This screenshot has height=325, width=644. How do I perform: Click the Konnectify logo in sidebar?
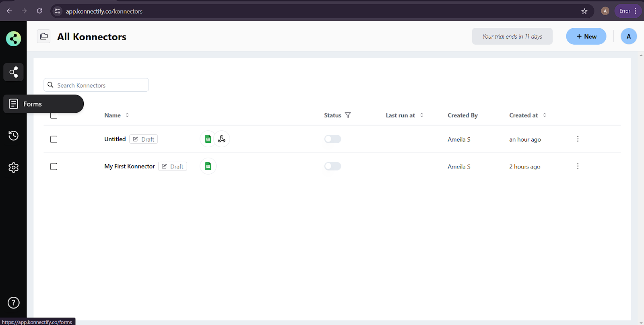pos(13,39)
